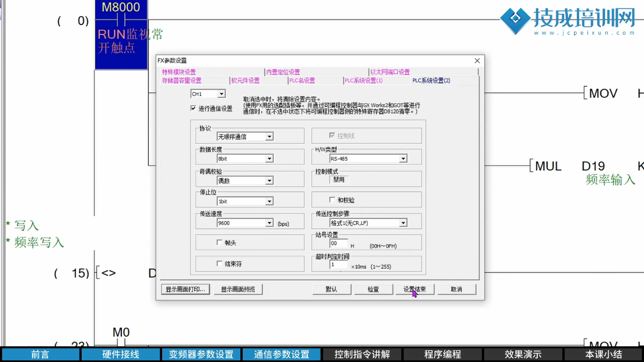Jump to 变频器参数设置 chapter
The height and width of the screenshot is (362, 644).
201,354
